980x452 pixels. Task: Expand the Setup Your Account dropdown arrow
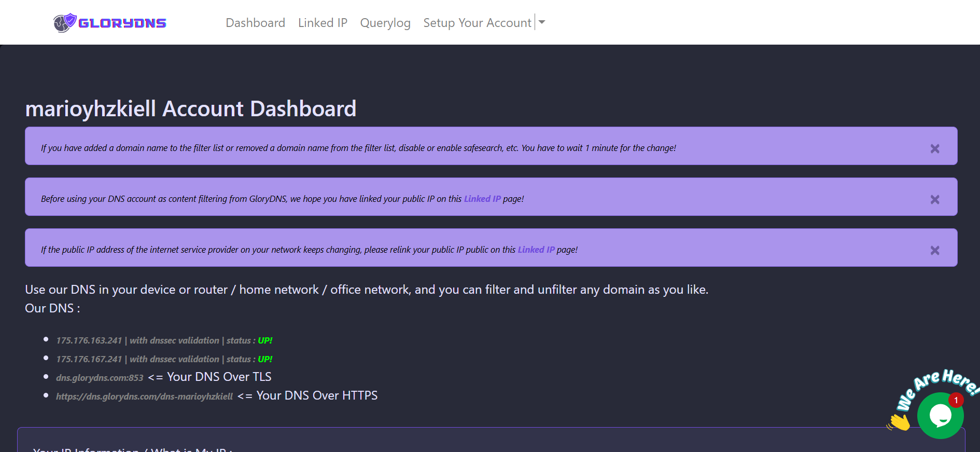(x=542, y=22)
